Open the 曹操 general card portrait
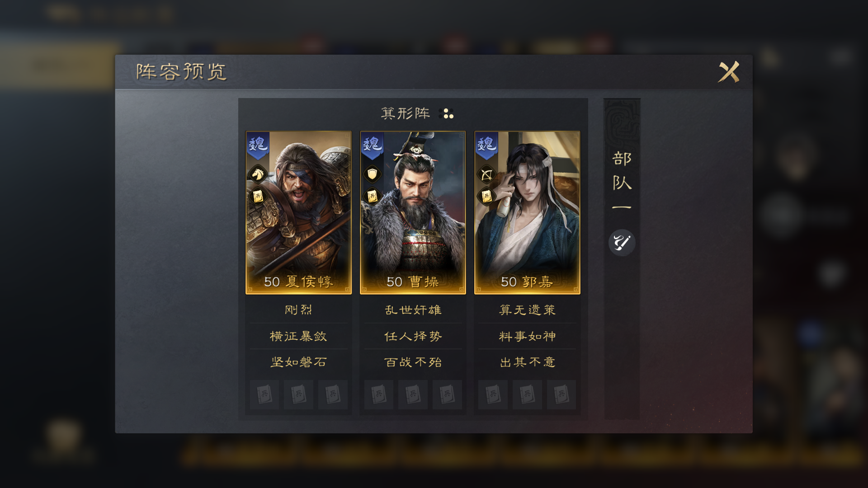 (x=413, y=213)
